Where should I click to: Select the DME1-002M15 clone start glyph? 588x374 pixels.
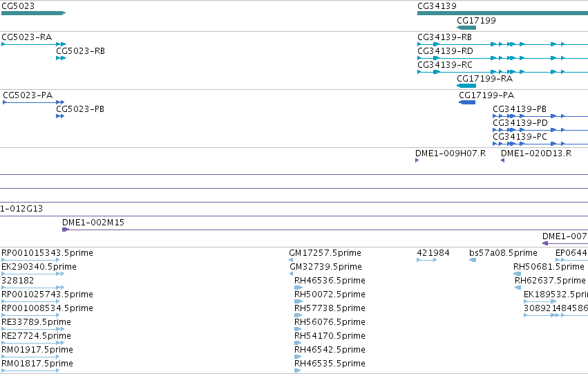(x=66, y=230)
